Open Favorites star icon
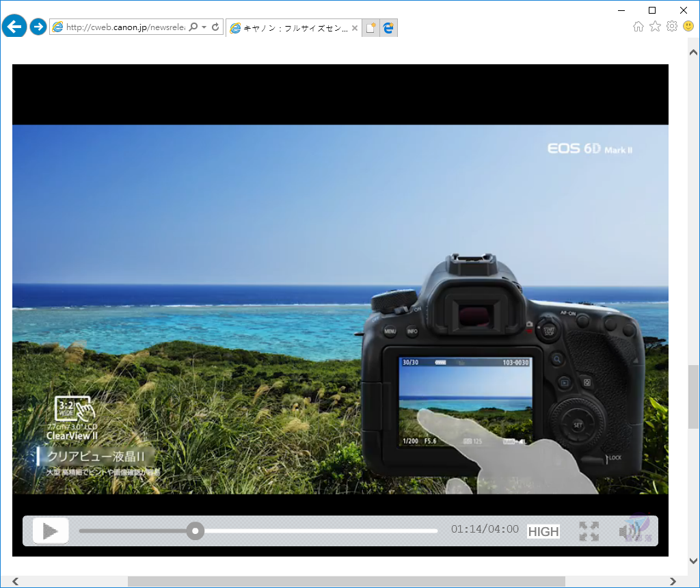 (x=655, y=27)
